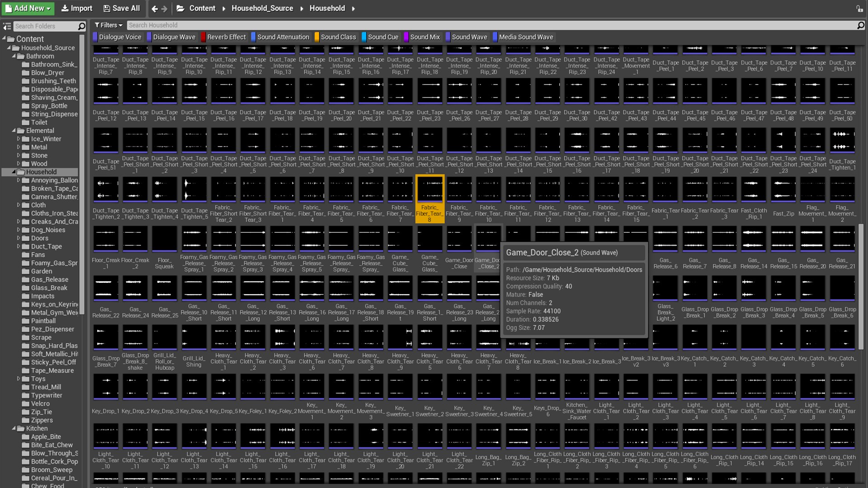The width and height of the screenshot is (868, 488).
Task: Click the lock icon at top right
Action: [x=859, y=9]
